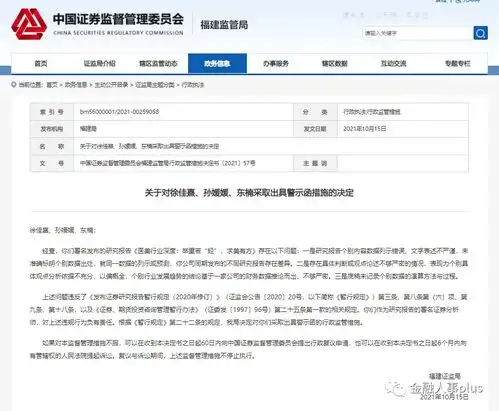Viewport: 499px width, 411px height.
Task: Open the 互动交流 navigation tab
Action: (394, 63)
